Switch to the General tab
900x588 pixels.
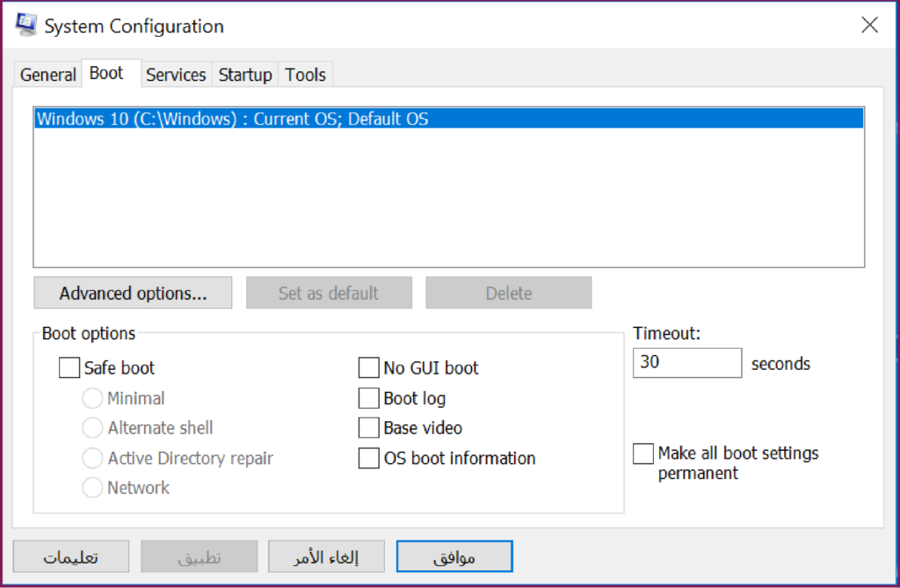[x=47, y=75]
